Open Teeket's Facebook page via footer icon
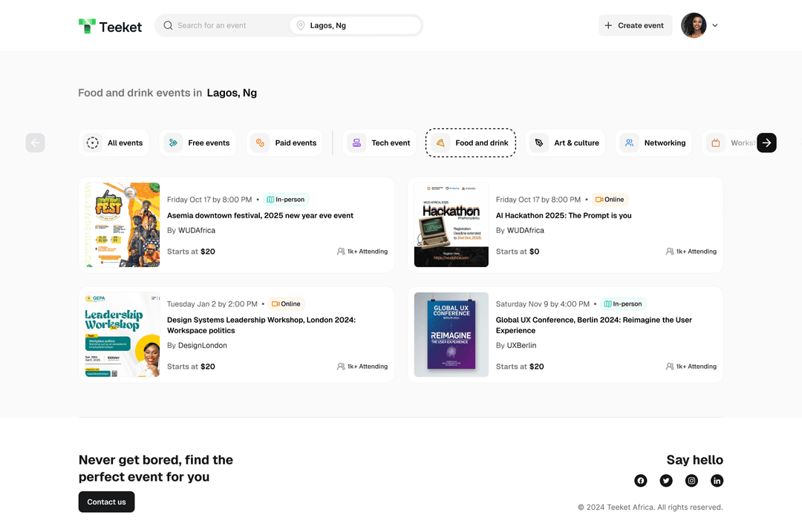 tap(640, 481)
